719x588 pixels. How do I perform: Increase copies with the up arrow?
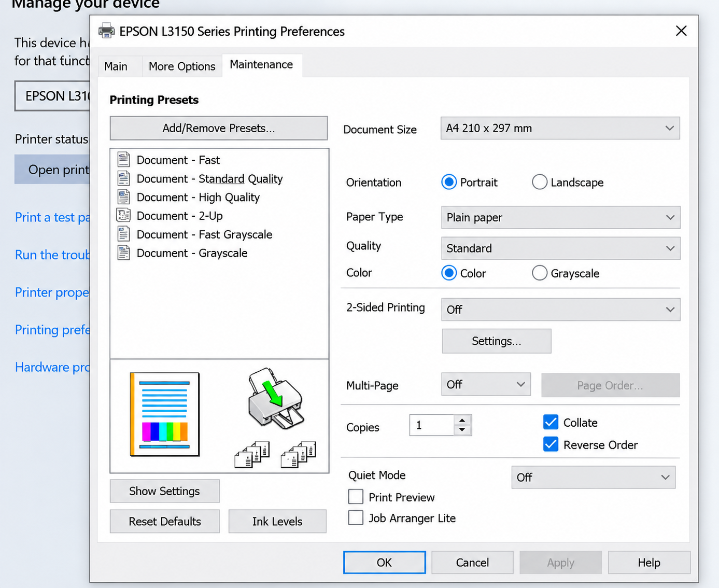tap(462, 420)
